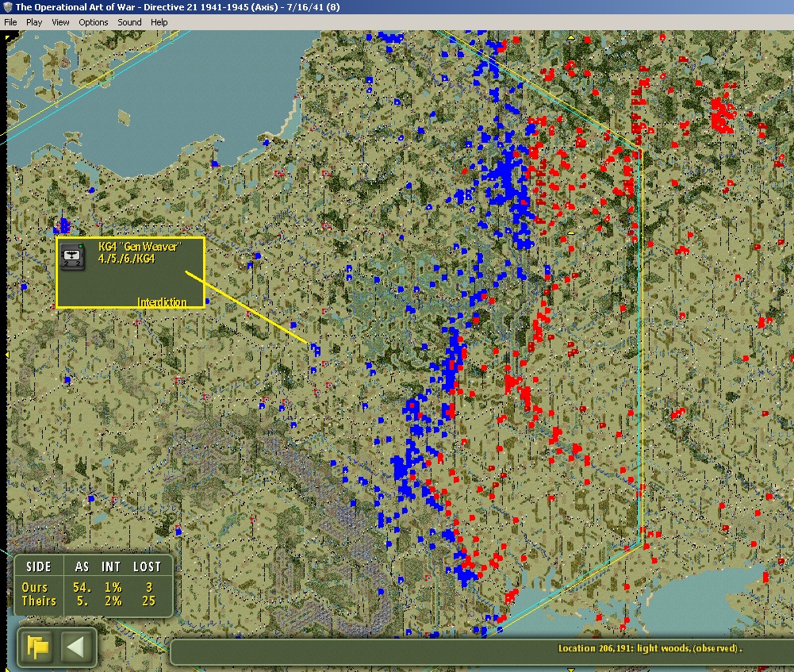Screen dimensions: 794x672
Task: Select the KG4 air unit counter icon
Action: pyautogui.click(x=73, y=257)
